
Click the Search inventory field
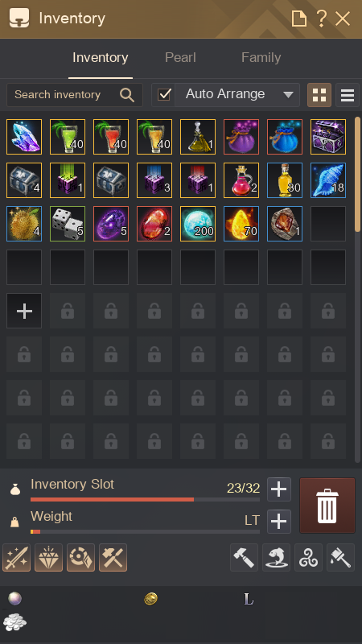click(x=75, y=95)
